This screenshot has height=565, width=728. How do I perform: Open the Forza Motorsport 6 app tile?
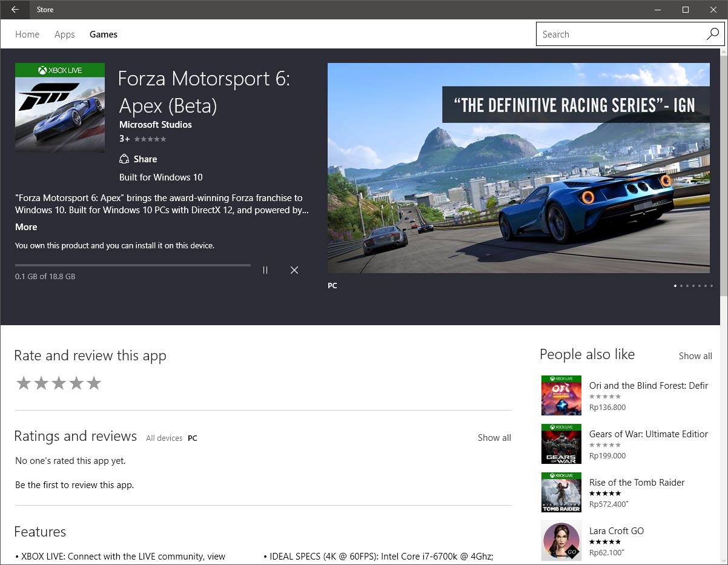(x=60, y=108)
